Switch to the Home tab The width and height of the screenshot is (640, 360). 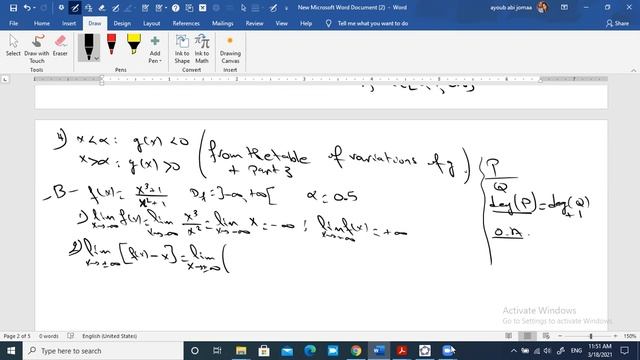click(42, 24)
